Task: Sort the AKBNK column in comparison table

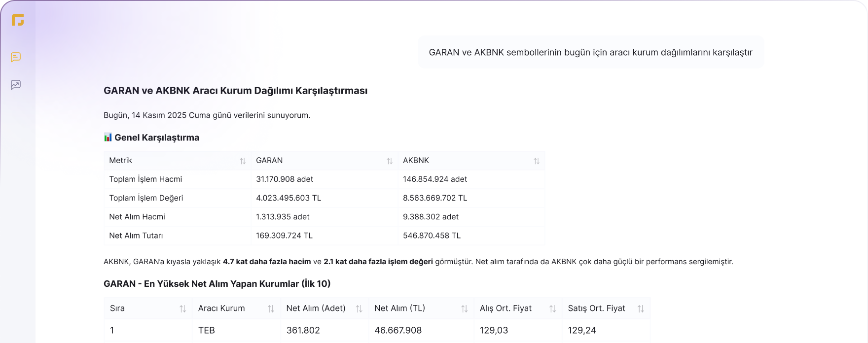Action: [x=537, y=161]
